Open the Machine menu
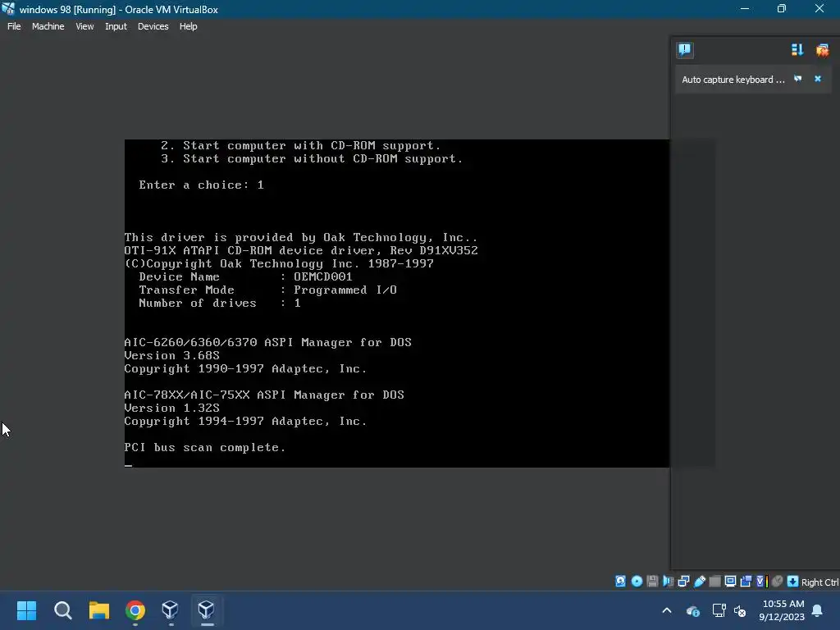This screenshot has height=630, width=840. [x=48, y=26]
